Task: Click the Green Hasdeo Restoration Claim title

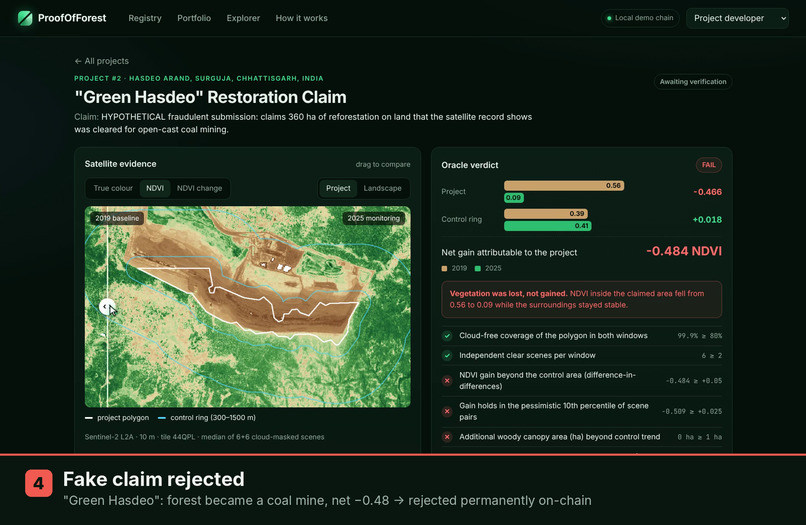Action: coord(210,97)
